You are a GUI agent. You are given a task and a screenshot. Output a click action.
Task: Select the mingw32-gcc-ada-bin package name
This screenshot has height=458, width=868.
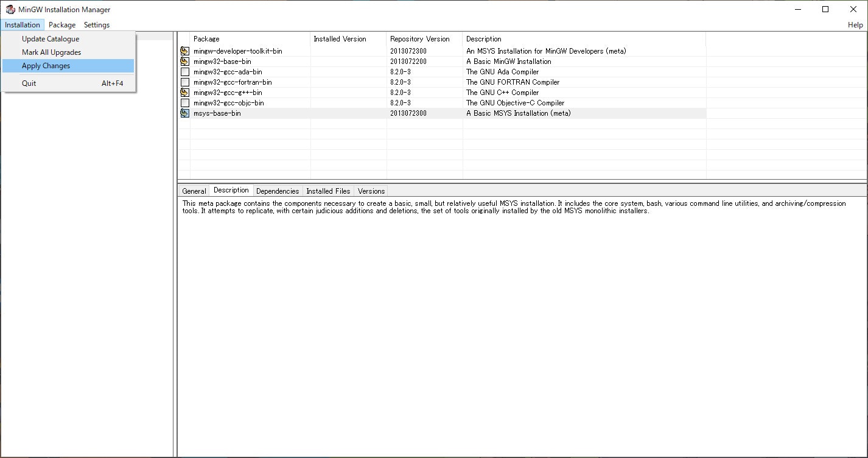228,72
